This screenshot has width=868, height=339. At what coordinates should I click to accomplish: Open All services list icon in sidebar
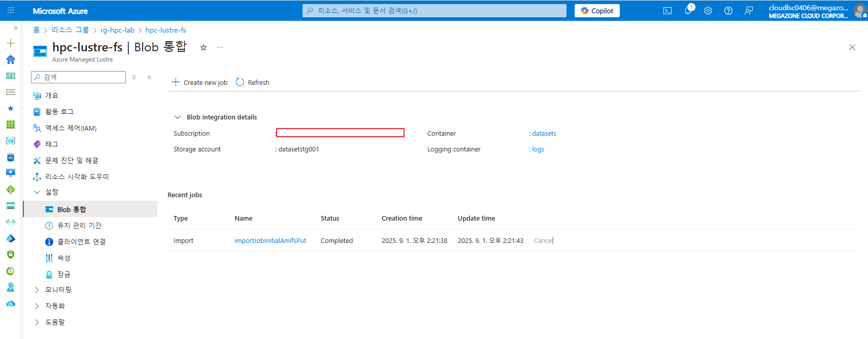11,92
